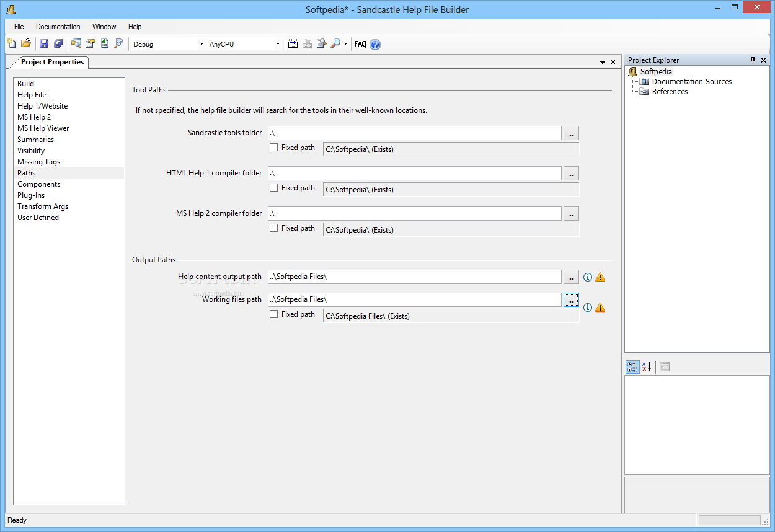Select the Project Properties tab
Screen dimensions: 775x532
tap(52, 62)
